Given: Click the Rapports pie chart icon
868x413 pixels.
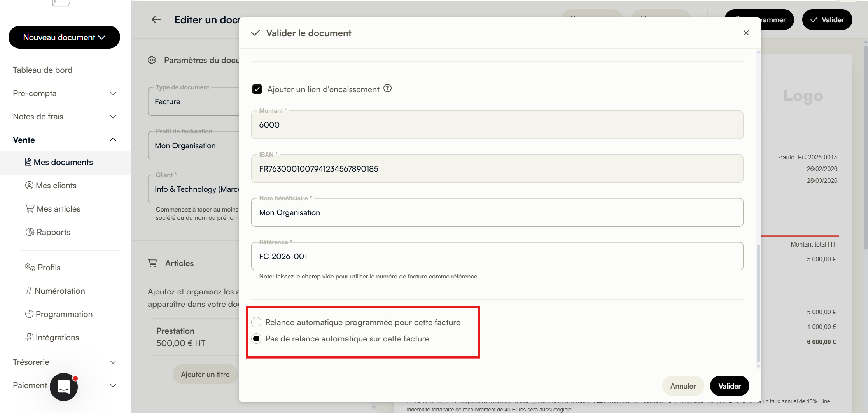Looking at the screenshot, I should [30, 232].
